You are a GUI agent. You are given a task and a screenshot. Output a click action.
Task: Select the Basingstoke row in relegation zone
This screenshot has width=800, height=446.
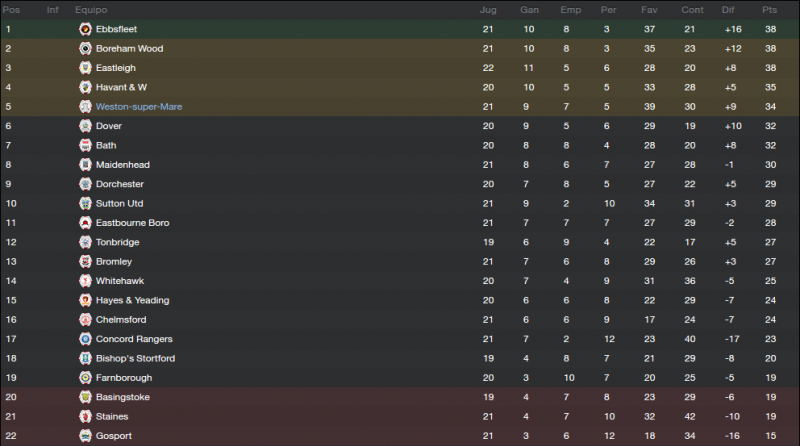[400, 397]
